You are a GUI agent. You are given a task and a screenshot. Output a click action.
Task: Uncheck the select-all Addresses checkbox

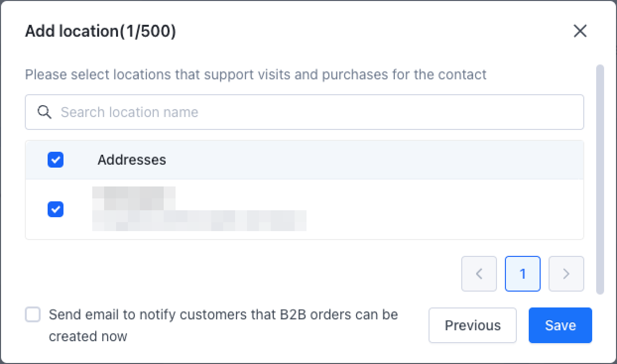tap(56, 160)
